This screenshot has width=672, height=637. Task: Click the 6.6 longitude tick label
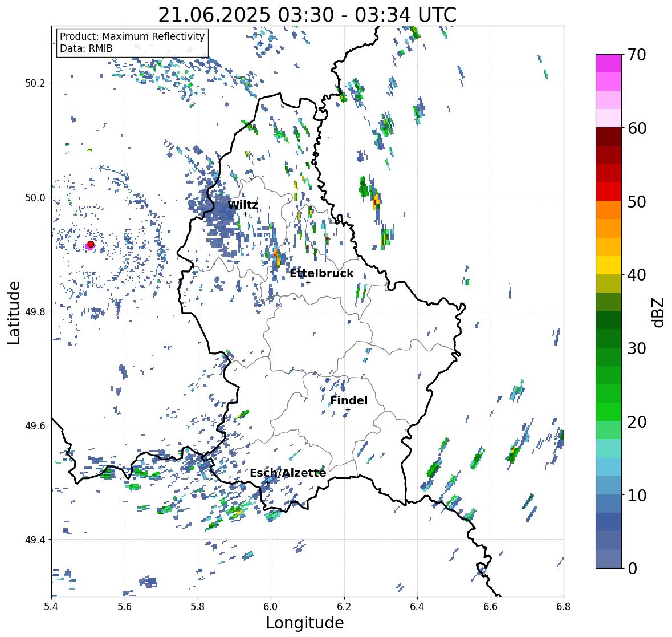tap(491, 607)
